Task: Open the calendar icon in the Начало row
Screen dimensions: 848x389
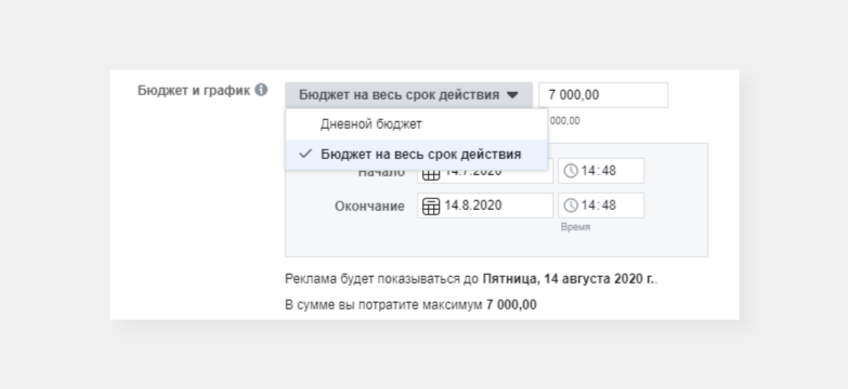Action: [x=431, y=175]
